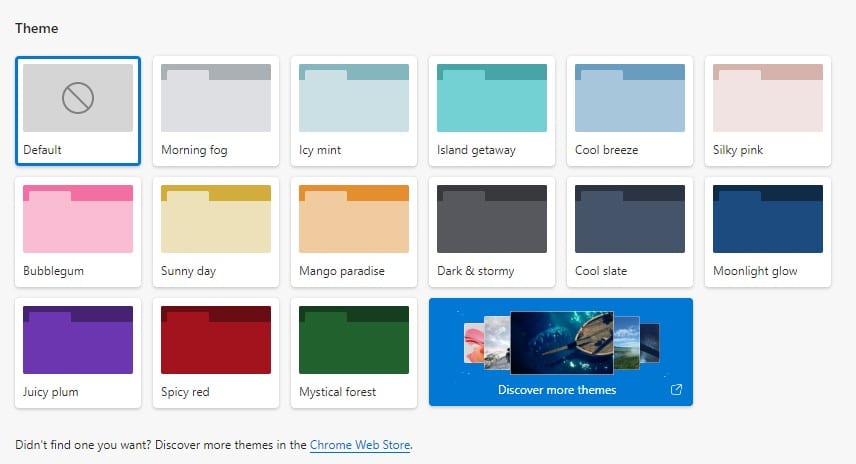Apply the Icy mint theme
This screenshot has width=856, height=464.
(x=354, y=111)
